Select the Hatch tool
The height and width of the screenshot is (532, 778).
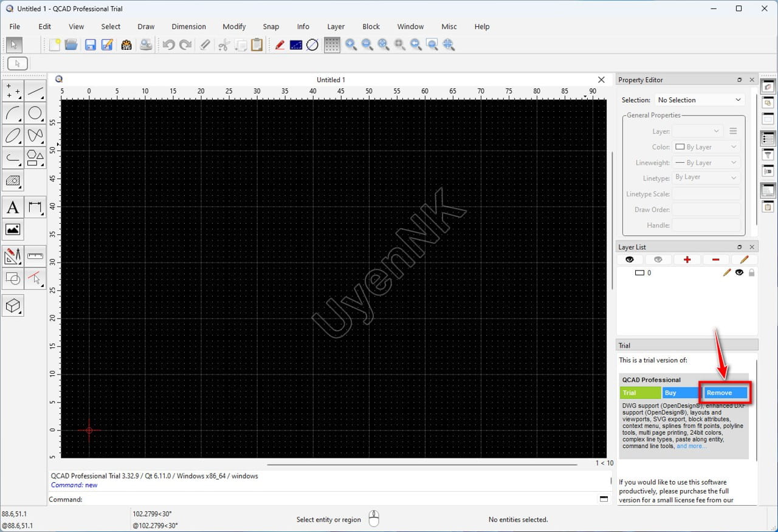pos(13,181)
